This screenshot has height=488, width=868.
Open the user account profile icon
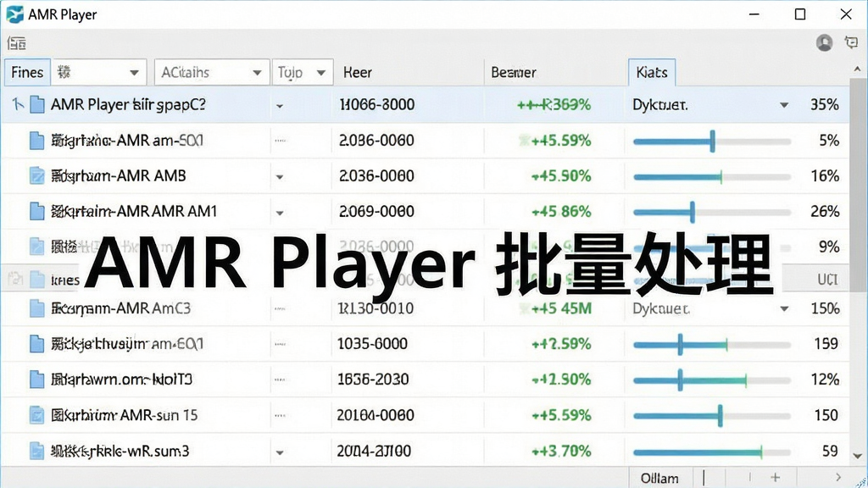coord(824,42)
